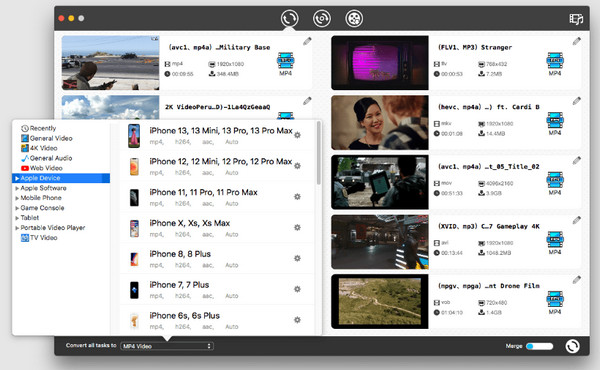Image resolution: width=600 pixels, height=370 pixels.
Task: Click the t_05_Title_02 video thumbnail
Action: (380, 182)
